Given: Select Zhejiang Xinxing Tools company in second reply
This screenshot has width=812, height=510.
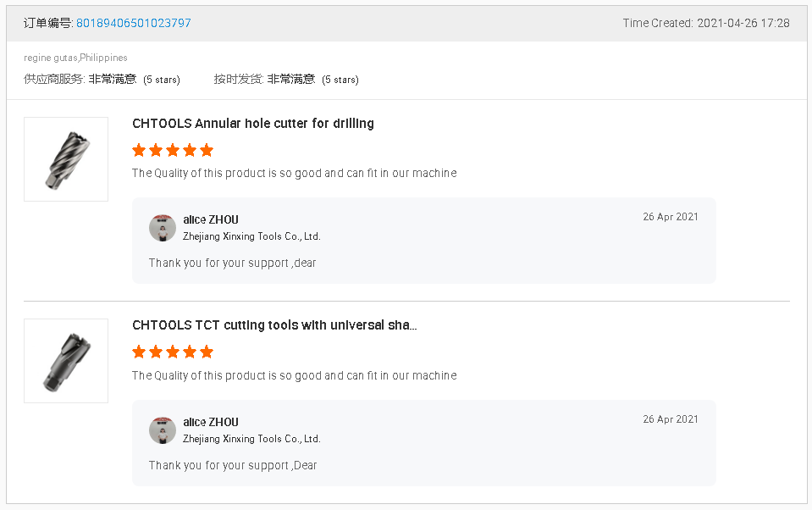Looking at the screenshot, I should (x=251, y=439).
